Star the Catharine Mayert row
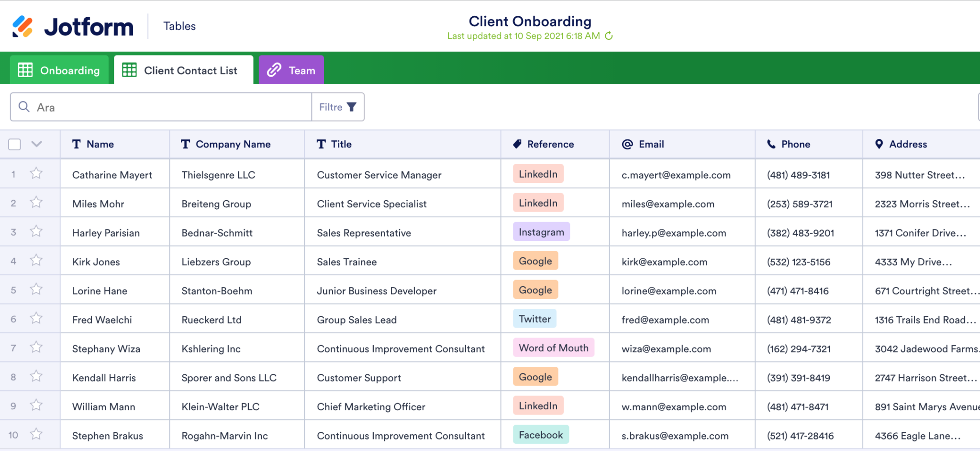Screen dimensions: 980x451 click(x=36, y=174)
